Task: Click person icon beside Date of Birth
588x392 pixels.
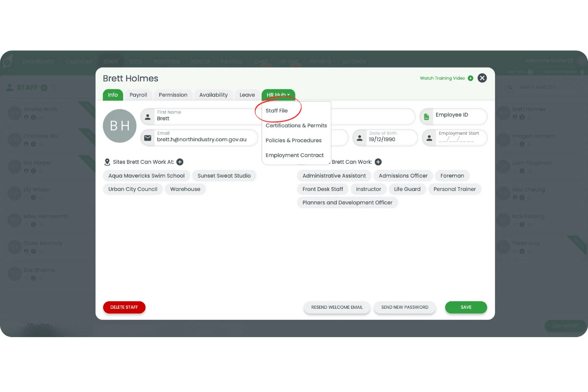Action: pos(360,138)
